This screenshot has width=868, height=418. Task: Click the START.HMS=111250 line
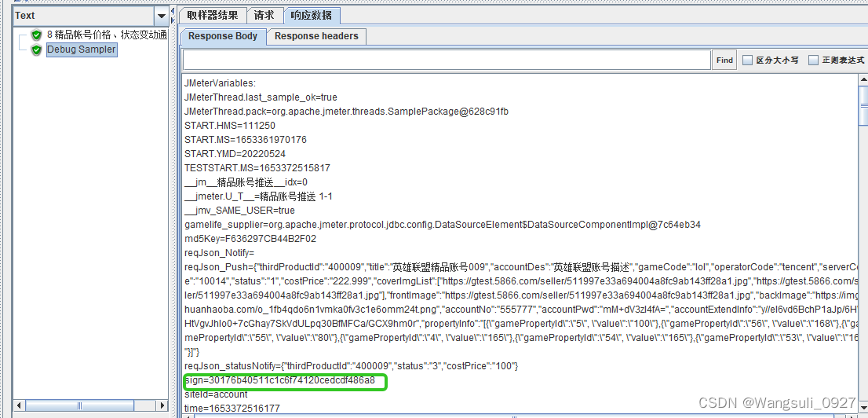pyautogui.click(x=230, y=125)
